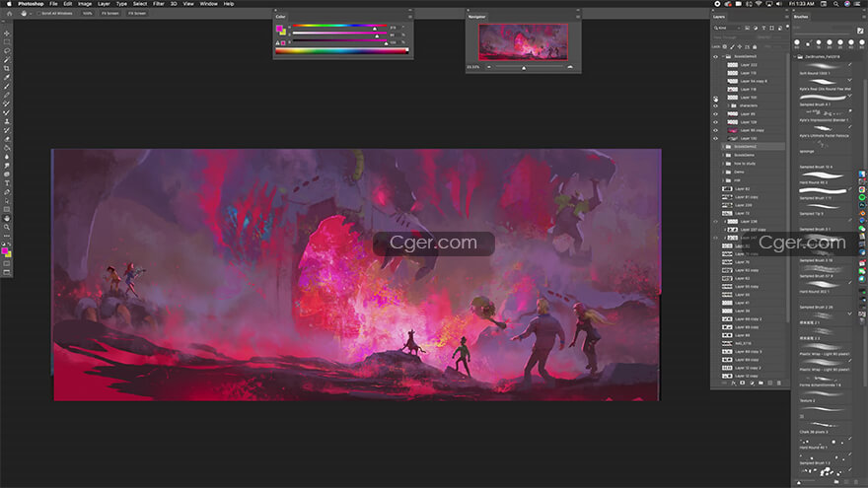Viewport: 868px width, 488px height.
Task: Enable Scroll All Windows checkbox
Action: click(x=38, y=13)
